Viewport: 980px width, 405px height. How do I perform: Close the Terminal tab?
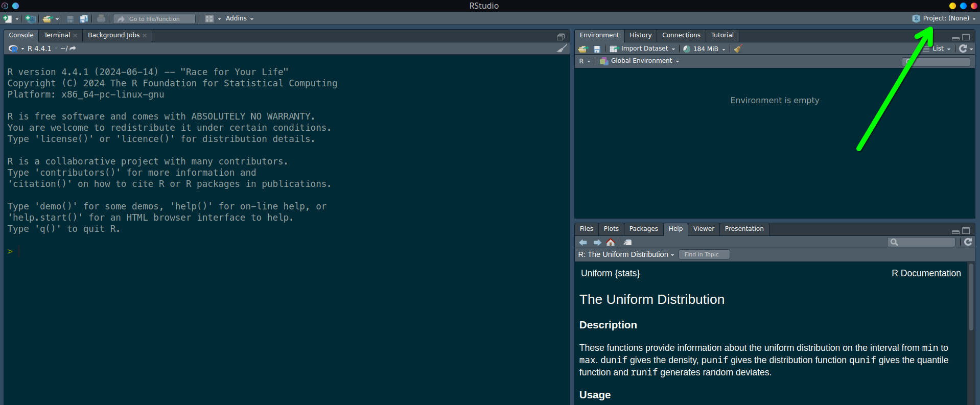(75, 35)
